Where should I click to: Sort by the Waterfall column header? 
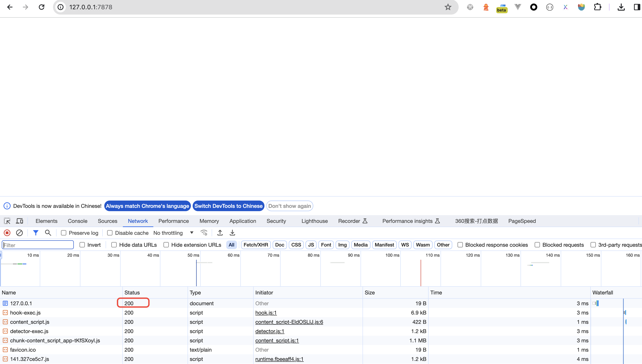pos(616,292)
